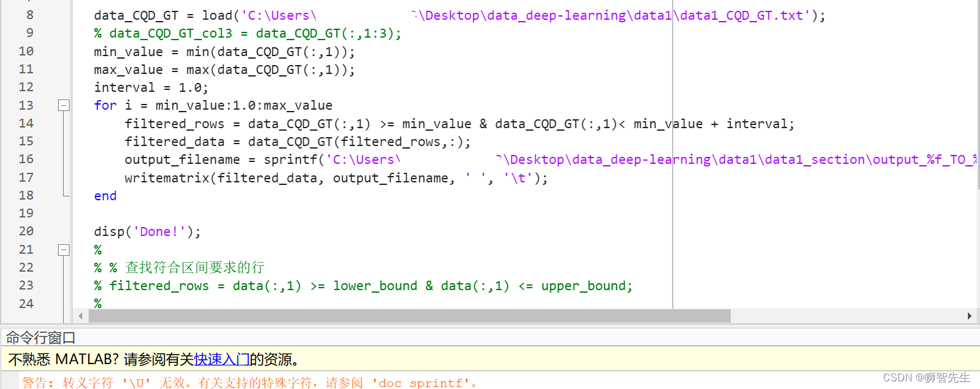This screenshot has height=389, width=980.
Task: Click line number 14 in the gutter
Action: (26, 123)
